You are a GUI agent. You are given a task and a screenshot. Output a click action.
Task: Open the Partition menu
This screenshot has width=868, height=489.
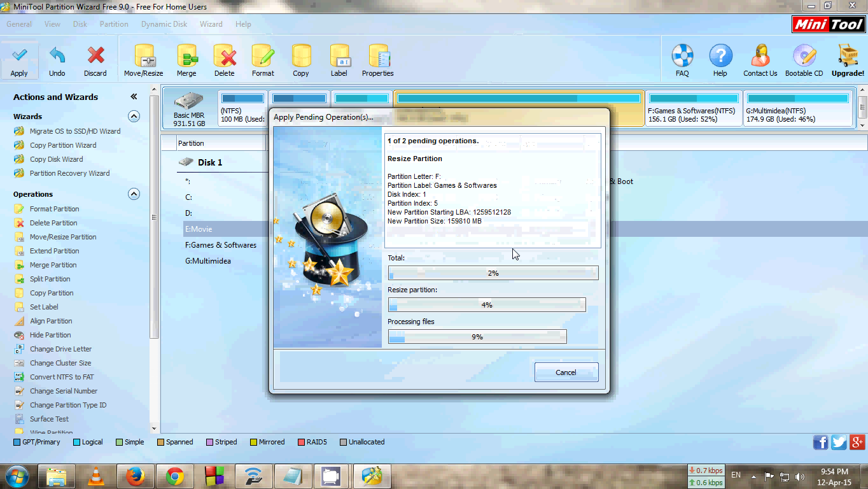coord(114,24)
